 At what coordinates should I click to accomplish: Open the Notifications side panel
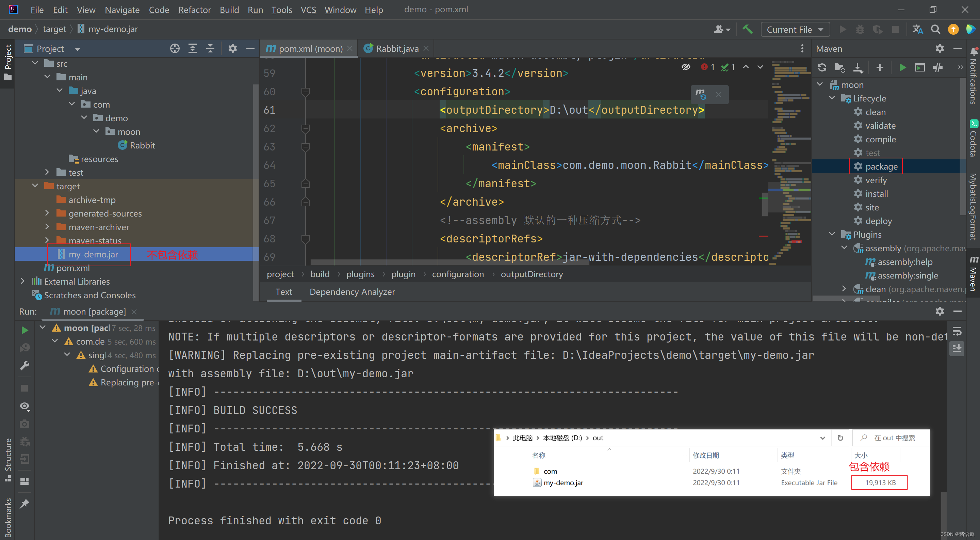[x=974, y=76]
